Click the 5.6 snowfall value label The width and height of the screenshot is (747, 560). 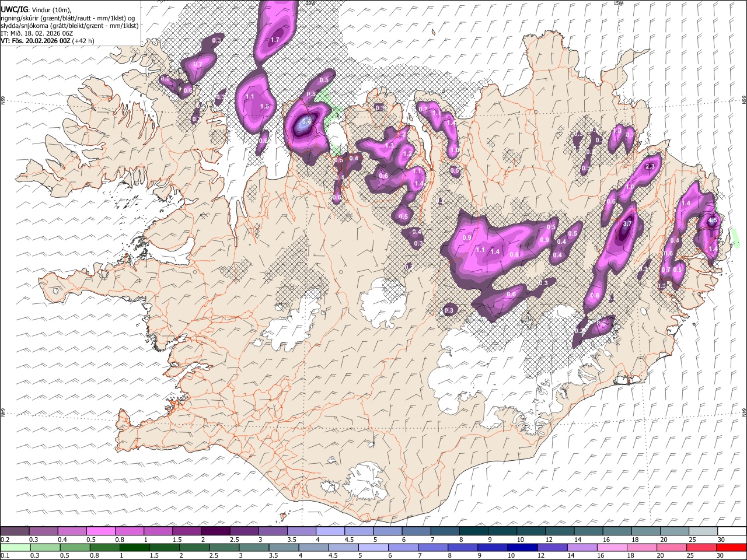(x=306, y=122)
